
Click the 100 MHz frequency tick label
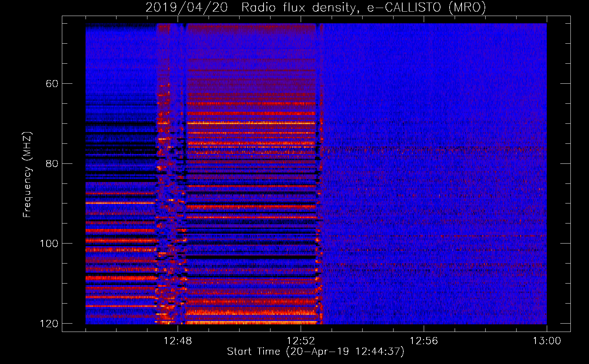pos(49,244)
